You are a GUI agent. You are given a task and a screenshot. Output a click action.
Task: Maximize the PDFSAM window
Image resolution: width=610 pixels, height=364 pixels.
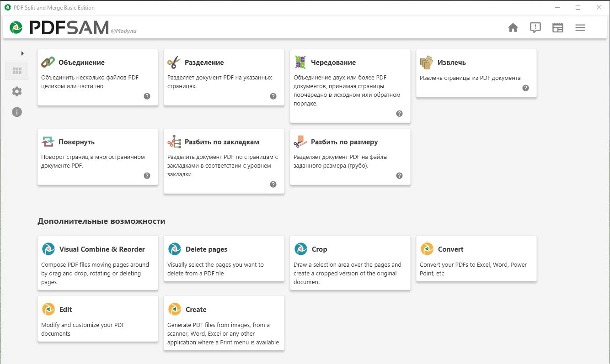[578, 7]
